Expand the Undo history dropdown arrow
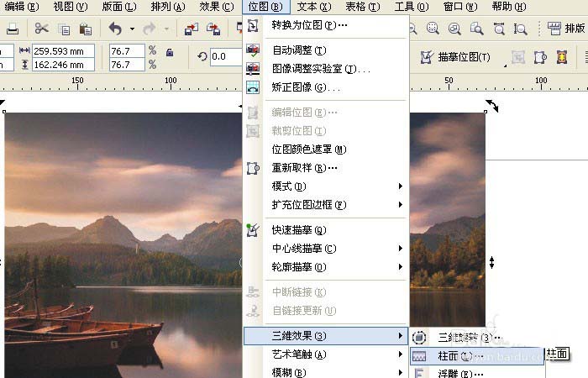The width and height of the screenshot is (588, 378). point(132,29)
